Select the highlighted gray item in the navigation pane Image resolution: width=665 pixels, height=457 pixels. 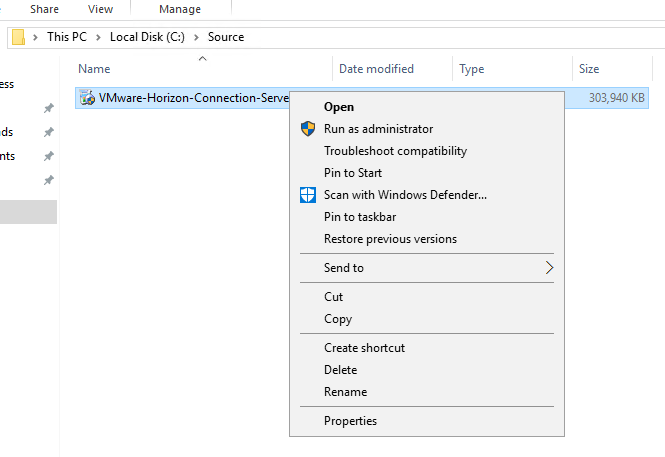(x=28, y=212)
